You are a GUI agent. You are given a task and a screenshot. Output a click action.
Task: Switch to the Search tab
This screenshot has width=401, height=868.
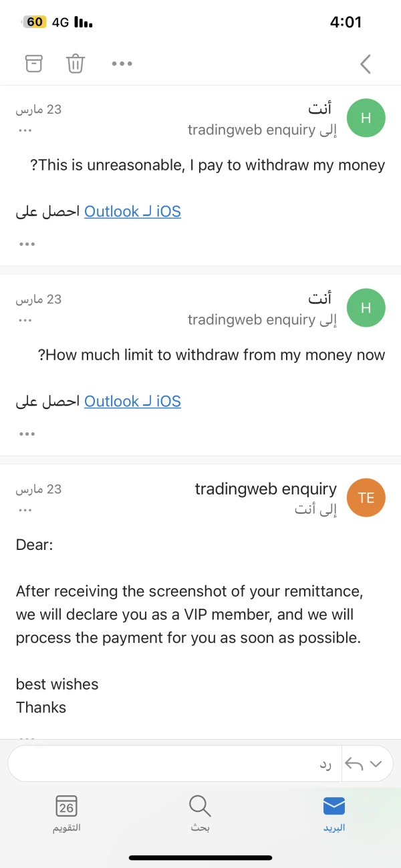point(200,813)
